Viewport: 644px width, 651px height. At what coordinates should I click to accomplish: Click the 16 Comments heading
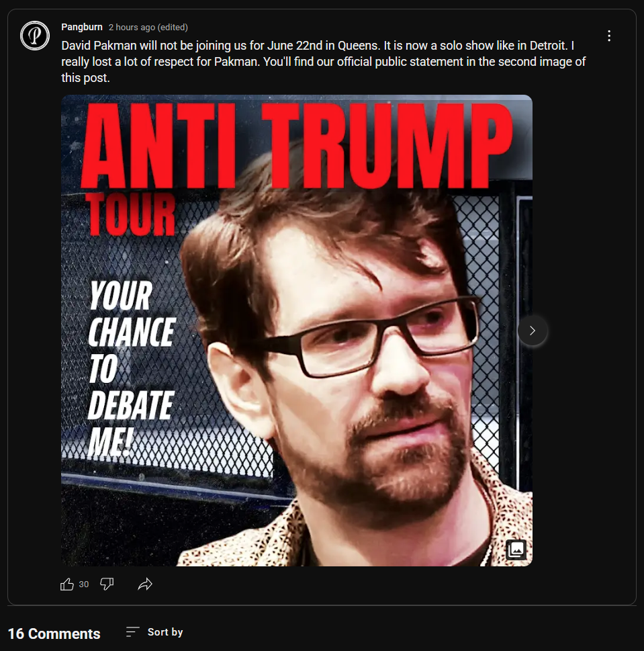click(x=54, y=634)
